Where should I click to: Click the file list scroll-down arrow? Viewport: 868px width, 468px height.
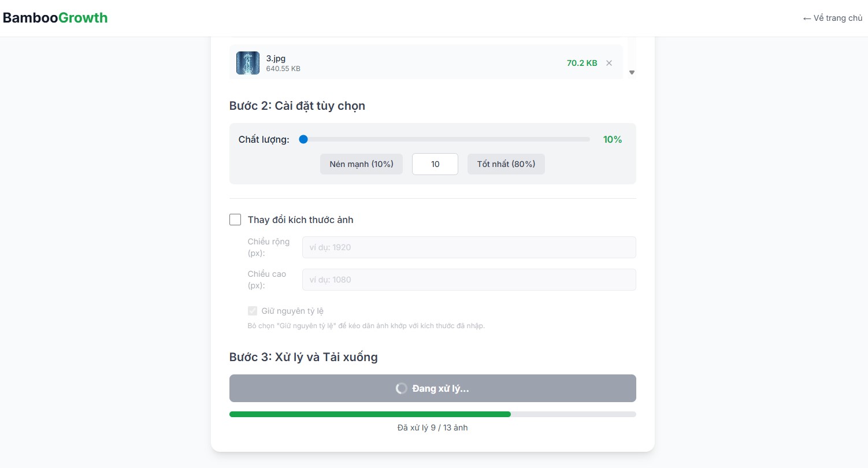tap(632, 72)
